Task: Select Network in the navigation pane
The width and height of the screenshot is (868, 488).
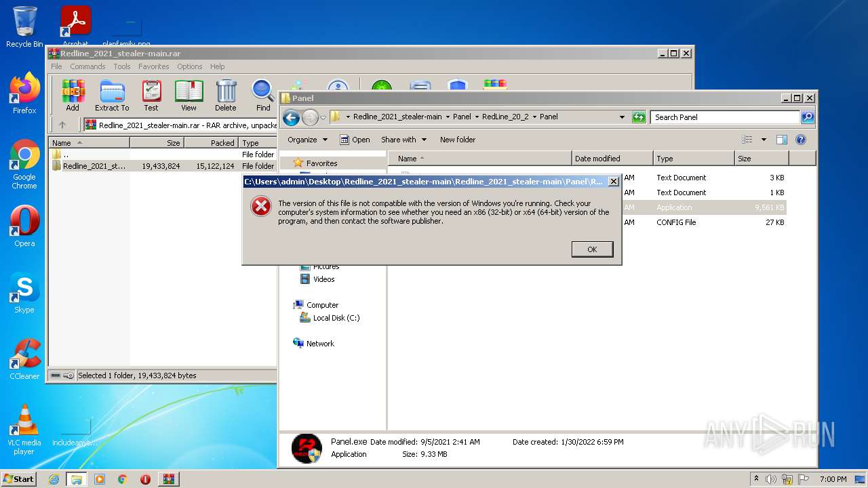Action: (x=313, y=344)
